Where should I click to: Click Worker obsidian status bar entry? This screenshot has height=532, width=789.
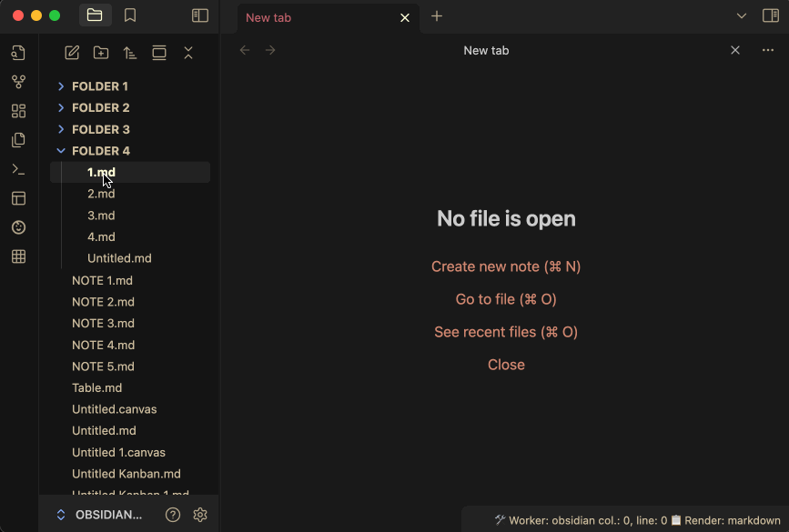(x=581, y=520)
